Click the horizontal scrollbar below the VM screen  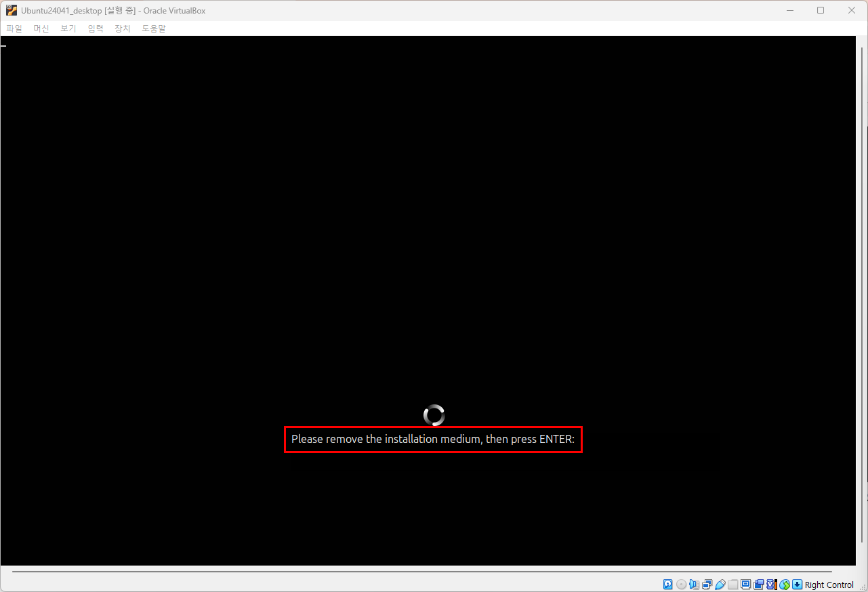pyautogui.click(x=422, y=572)
